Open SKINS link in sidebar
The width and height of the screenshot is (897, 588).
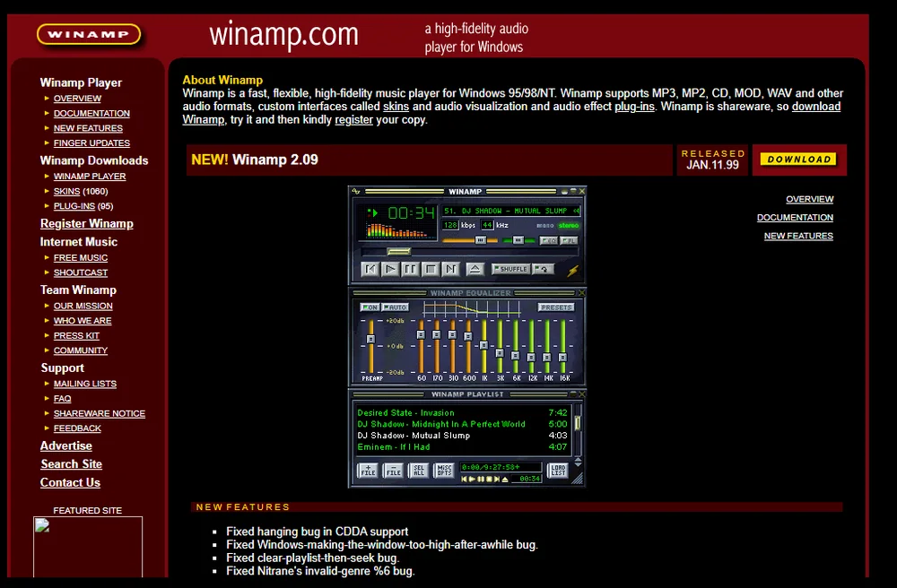(67, 191)
